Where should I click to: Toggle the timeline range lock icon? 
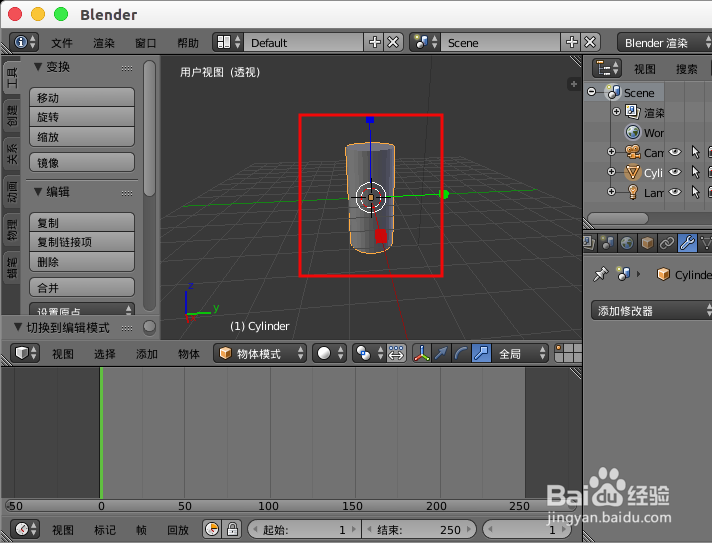pyautogui.click(x=232, y=529)
